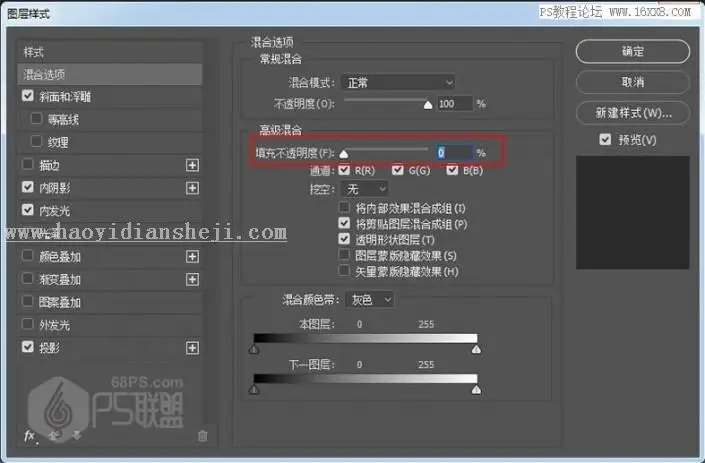
Task: Add another 内阴影 effect with plus icon
Action: click(192, 188)
